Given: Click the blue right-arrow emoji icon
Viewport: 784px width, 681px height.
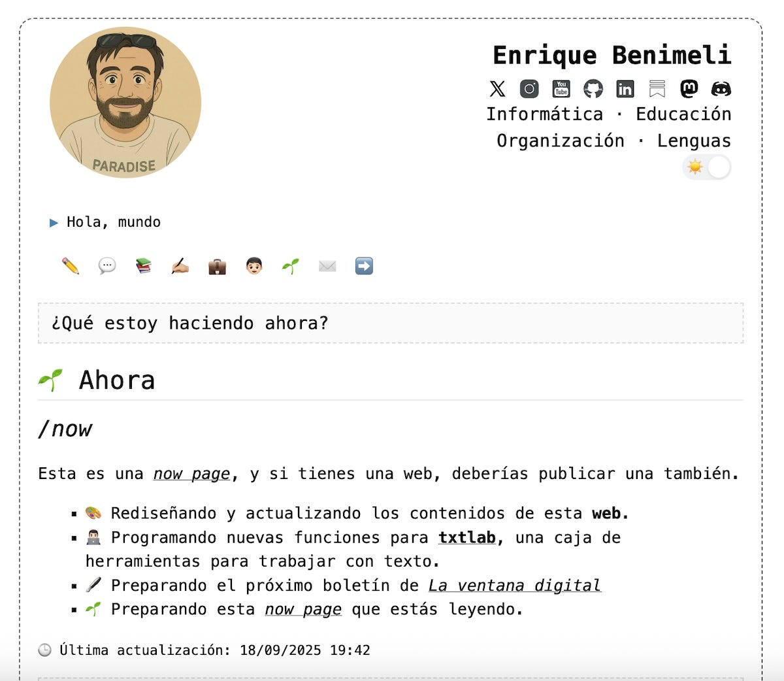Looking at the screenshot, I should pos(364,266).
